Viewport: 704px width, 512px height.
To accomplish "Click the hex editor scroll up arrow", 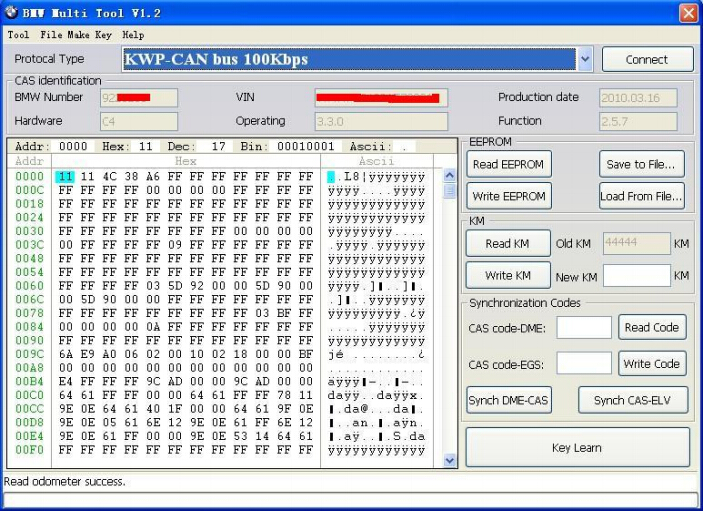I will pyautogui.click(x=449, y=175).
